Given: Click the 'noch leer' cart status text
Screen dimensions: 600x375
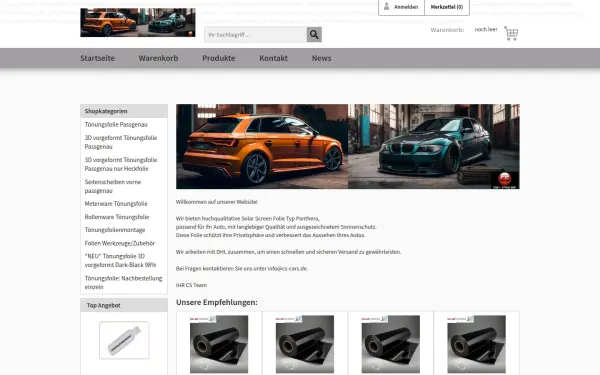Looking at the screenshot, I should click(486, 29).
